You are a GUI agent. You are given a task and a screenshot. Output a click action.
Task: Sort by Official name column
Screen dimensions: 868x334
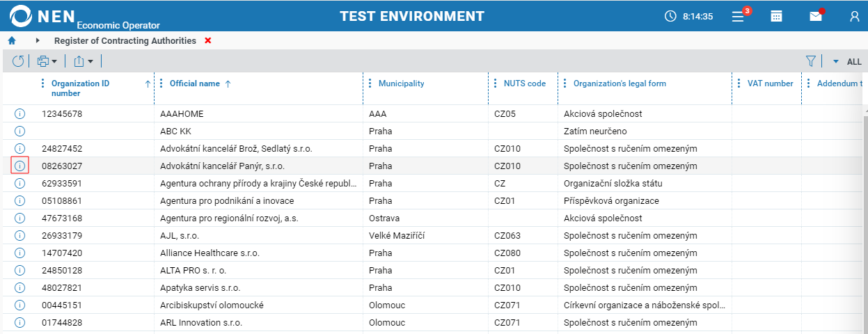coord(195,83)
